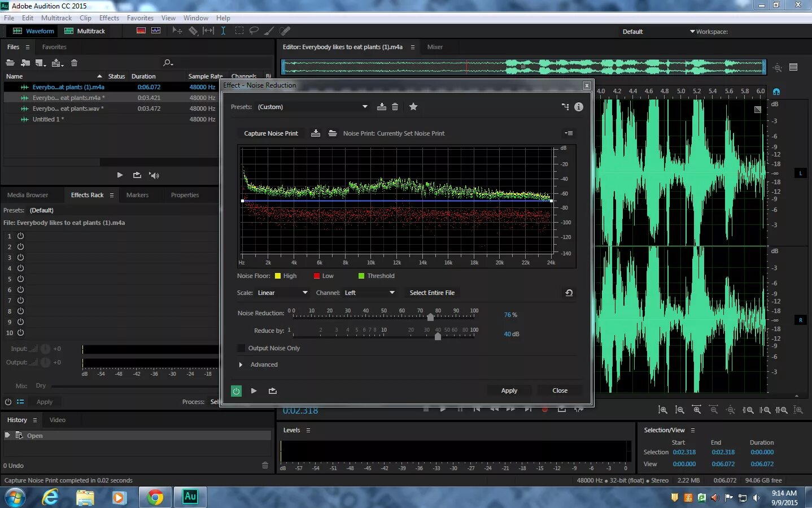The width and height of the screenshot is (812, 508).
Task: Open File icon in Files panel
Action: click(x=10, y=63)
